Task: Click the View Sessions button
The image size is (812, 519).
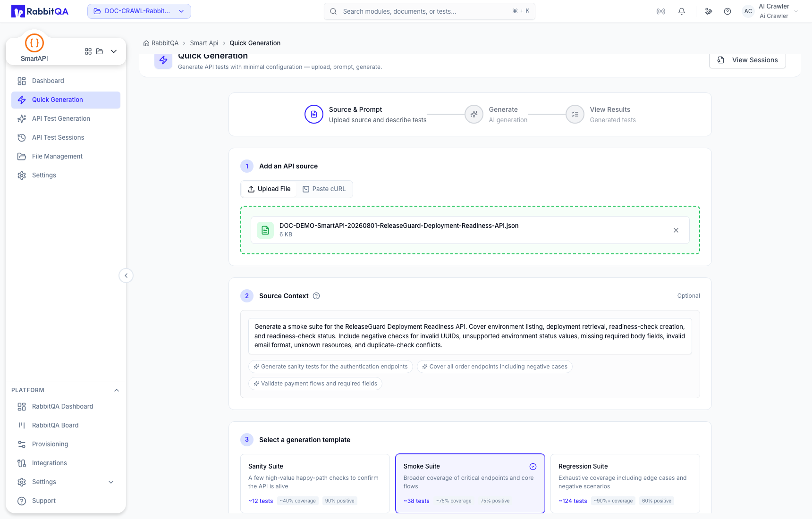Action: pos(747,60)
